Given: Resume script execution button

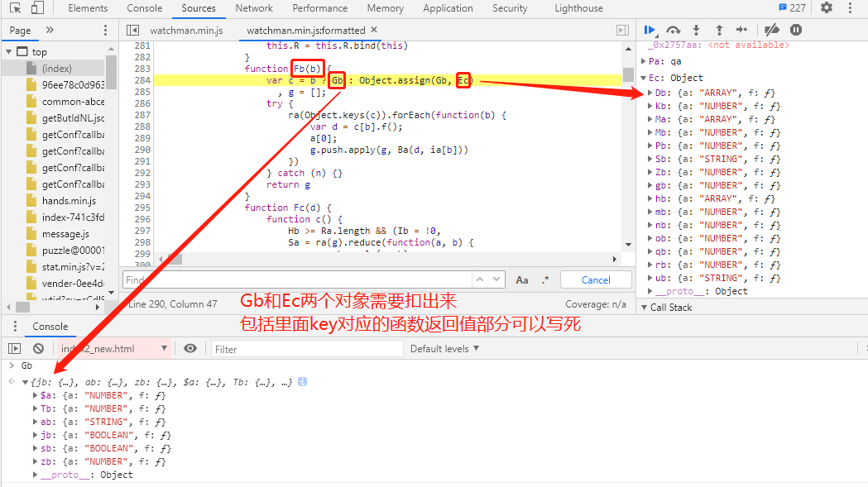Looking at the screenshot, I should pyautogui.click(x=650, y=30).
